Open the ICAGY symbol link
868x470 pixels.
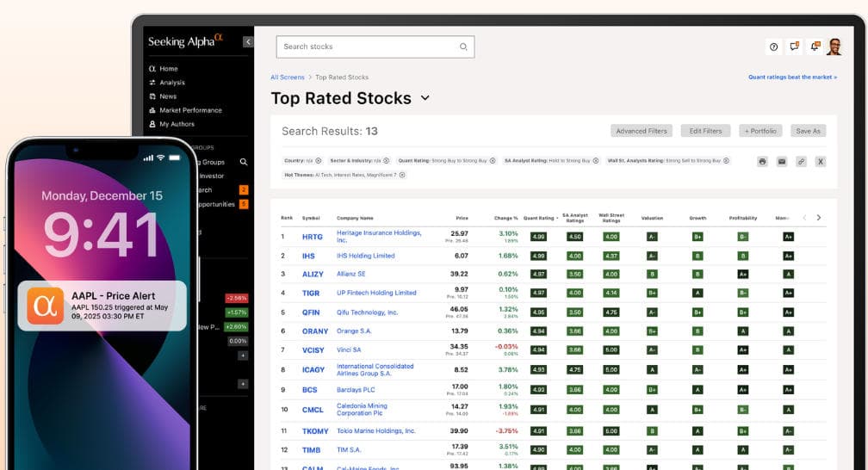tap(313, 370)
